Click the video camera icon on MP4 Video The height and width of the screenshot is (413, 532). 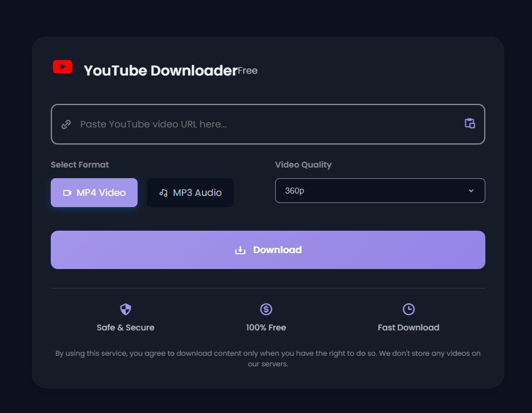click(x=68, y=192)
